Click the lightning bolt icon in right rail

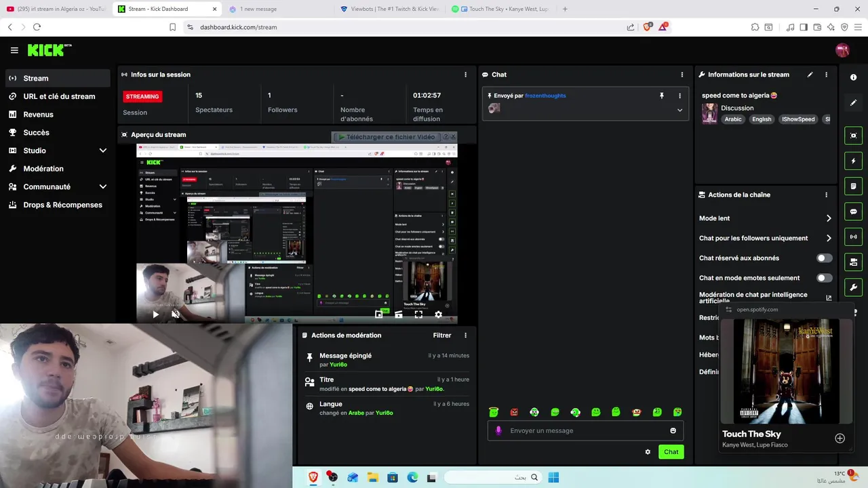(853, 161)
